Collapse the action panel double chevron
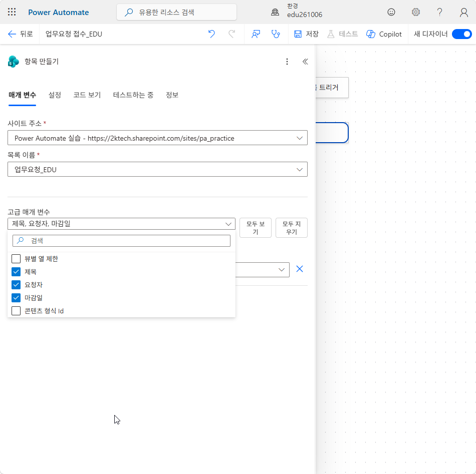This screenshot has height=474, width=476. (x=305, y=62)
